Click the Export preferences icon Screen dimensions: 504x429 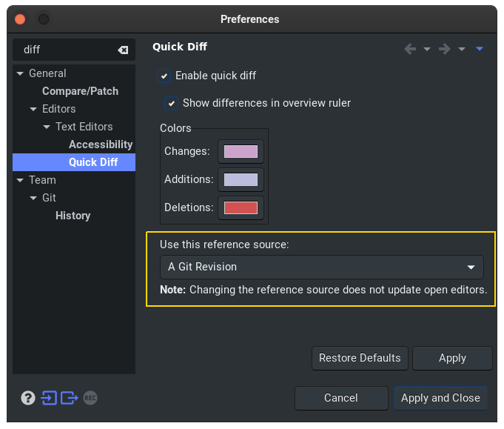point(70,398)
